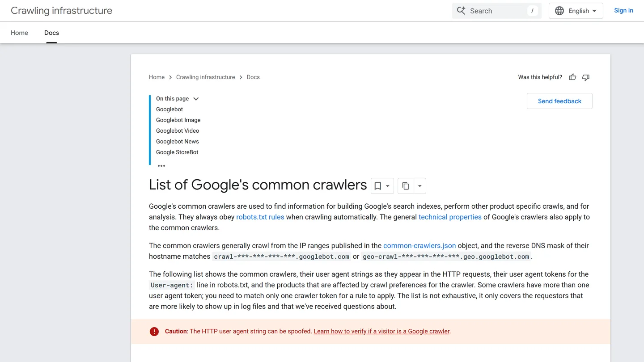Show more headings via three dots
The image size is (644, 362).
161,166
